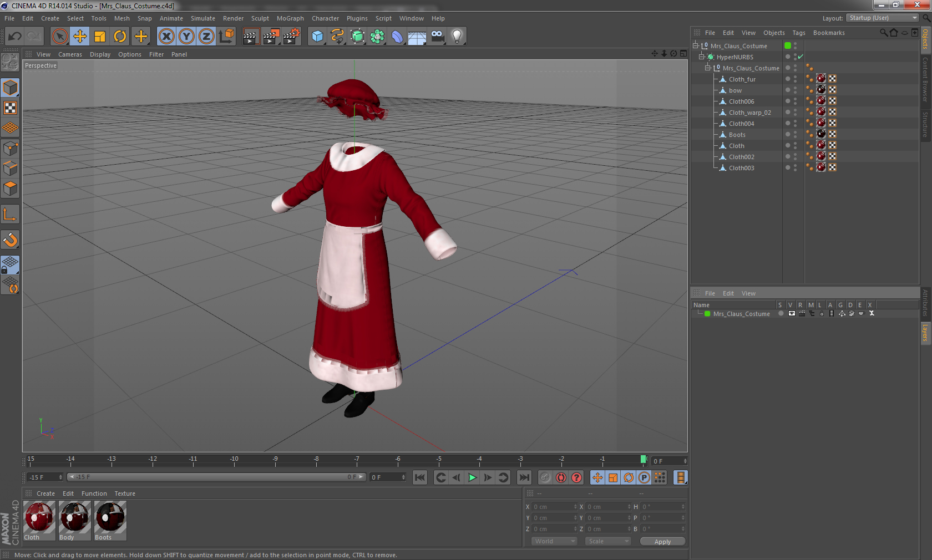
Task: Click the keyframe selection question button
Action: point(577,477)
